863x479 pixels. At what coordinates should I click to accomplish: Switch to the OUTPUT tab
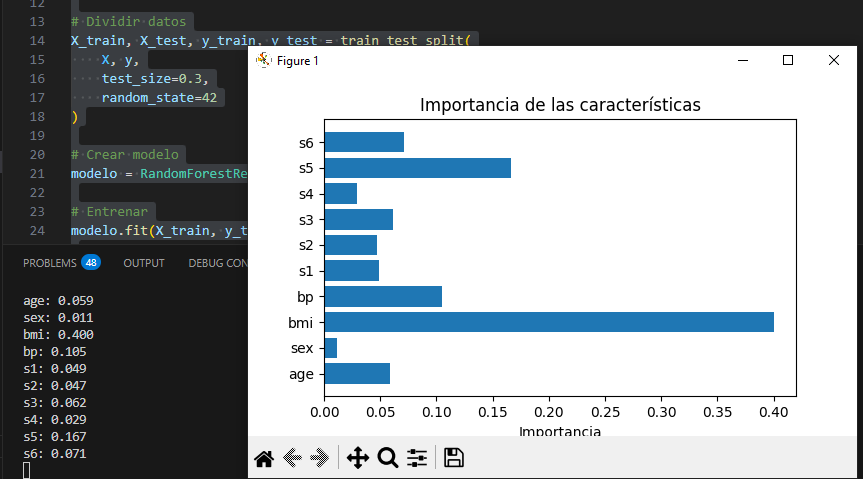(144, 263)
